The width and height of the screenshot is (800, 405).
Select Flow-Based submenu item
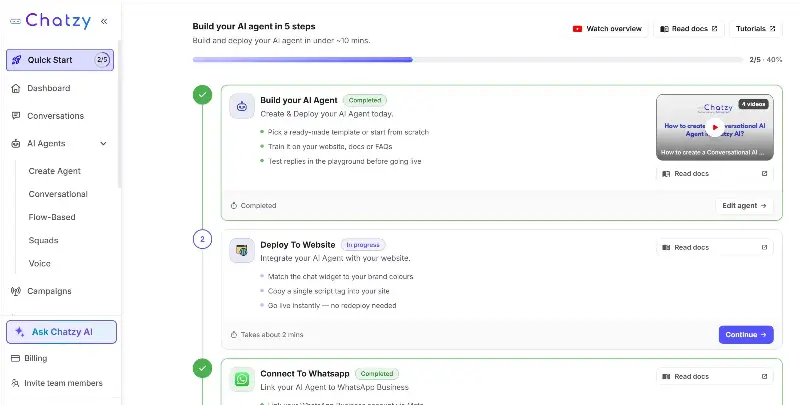[52, 217]
